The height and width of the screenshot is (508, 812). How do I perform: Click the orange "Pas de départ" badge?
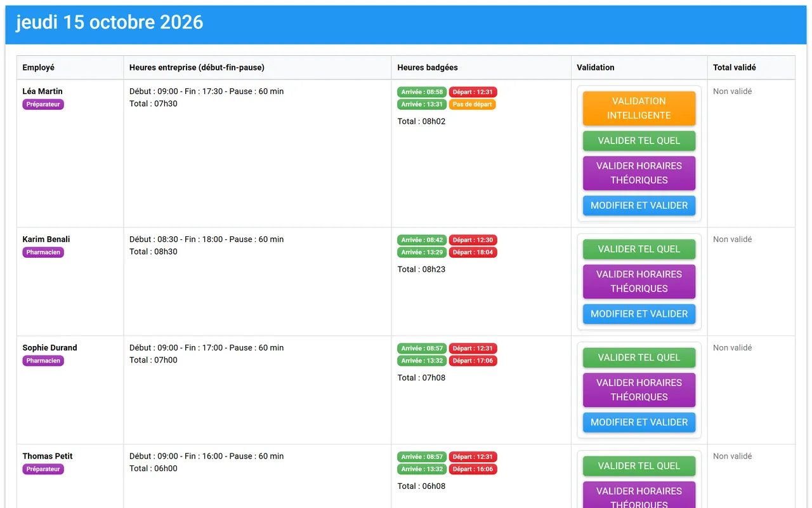point(473,104)
